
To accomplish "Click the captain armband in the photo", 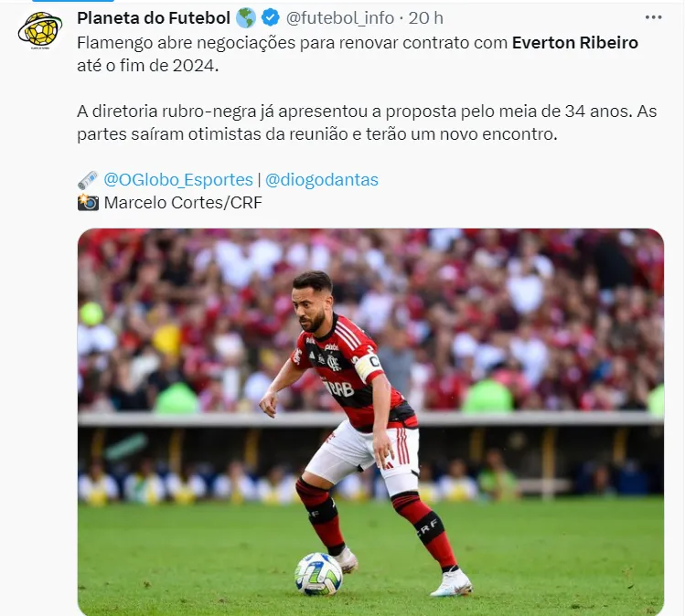I will [x=369, y=366].
